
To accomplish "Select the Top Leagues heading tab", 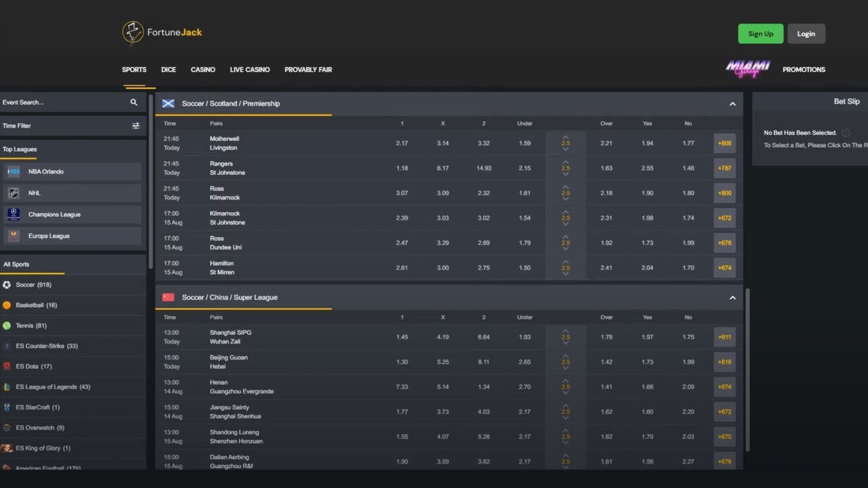I will point(20,149).
